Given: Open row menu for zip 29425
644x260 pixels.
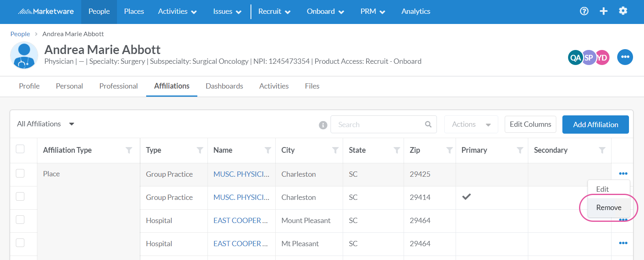Looking at the screenshot, I should (623, 174).
